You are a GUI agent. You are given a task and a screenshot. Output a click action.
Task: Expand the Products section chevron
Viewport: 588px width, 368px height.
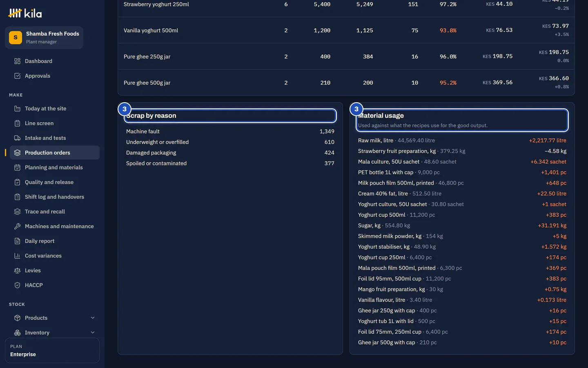coord(93,318)
